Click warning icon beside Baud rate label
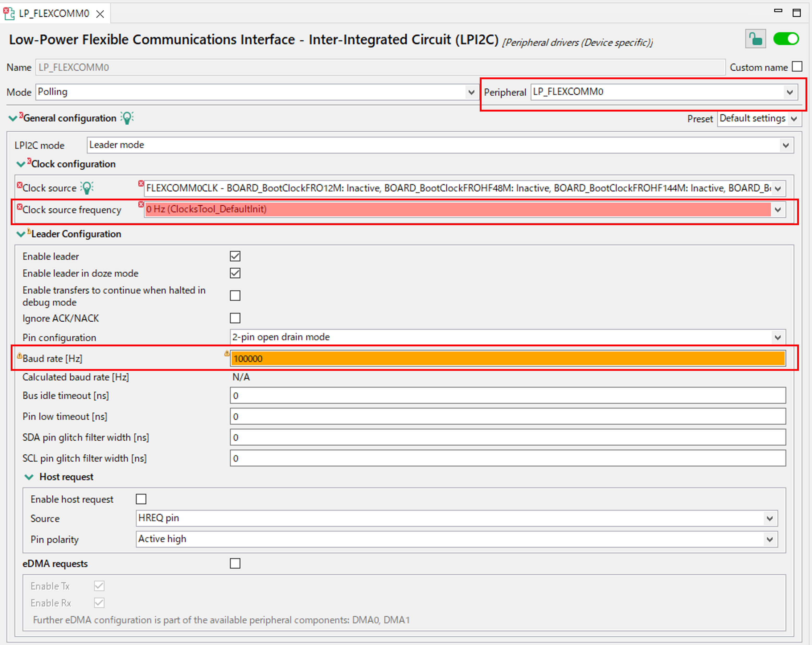The width and height of the screenshot is (812, 645). coord(20,356)
